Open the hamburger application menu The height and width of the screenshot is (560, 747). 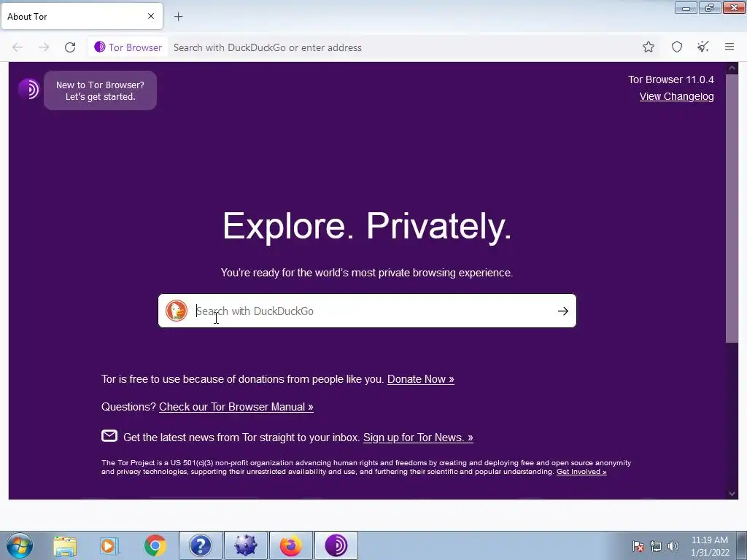(729, 47)
